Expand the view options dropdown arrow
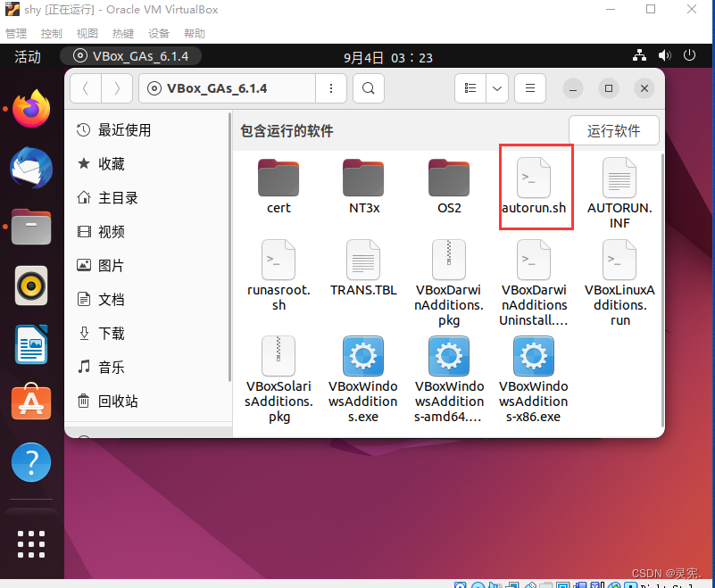The image size is (715, 588). (x=497, y=88)
